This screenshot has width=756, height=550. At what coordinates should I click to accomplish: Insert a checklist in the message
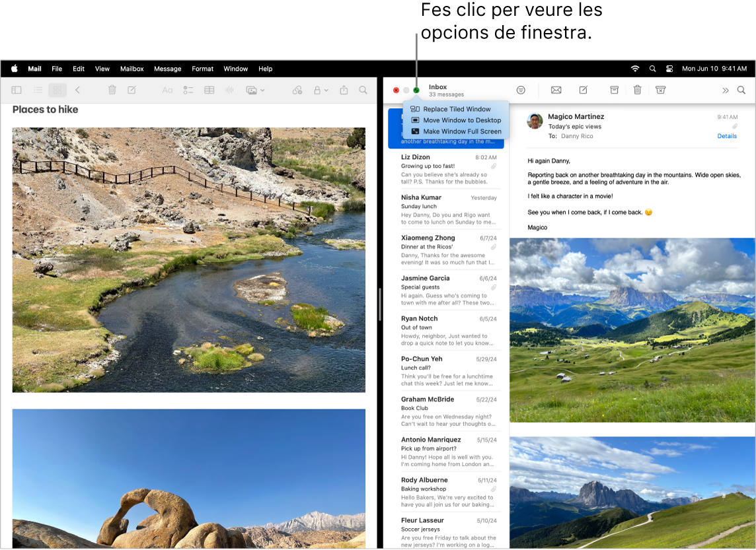pos(186,90)
